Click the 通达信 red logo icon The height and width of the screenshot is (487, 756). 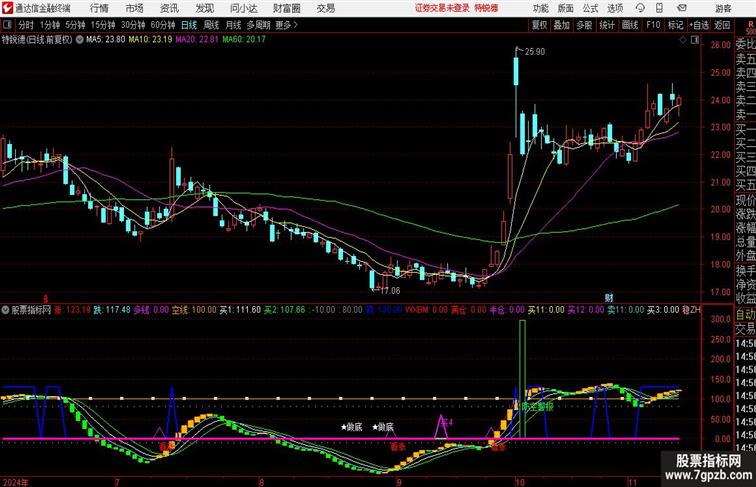coord(7,8)
